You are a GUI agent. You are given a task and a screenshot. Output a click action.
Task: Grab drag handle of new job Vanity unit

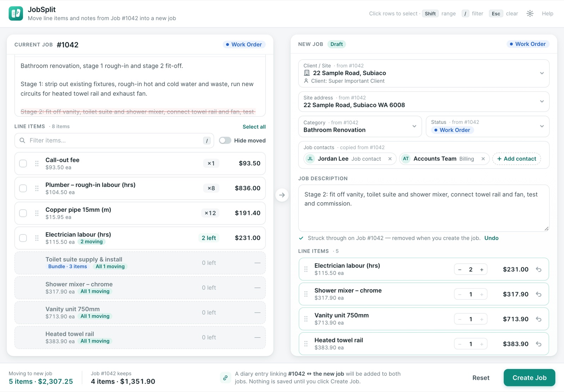(306, 319)
